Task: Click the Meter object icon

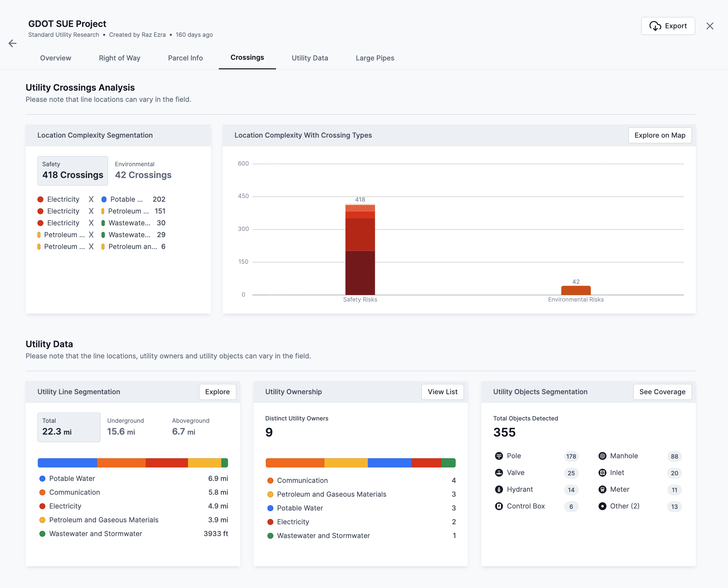Action: (602, 489)
